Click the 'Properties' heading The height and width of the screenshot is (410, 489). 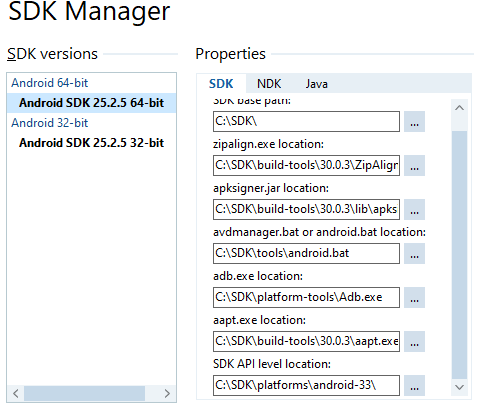[230, 54]
